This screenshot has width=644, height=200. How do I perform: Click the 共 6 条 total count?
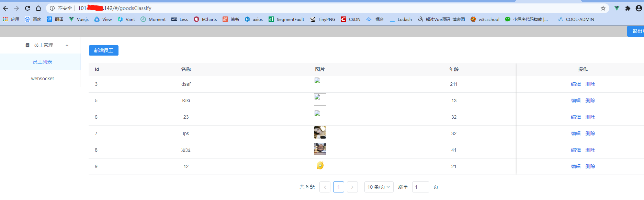(x=307, y=187)
